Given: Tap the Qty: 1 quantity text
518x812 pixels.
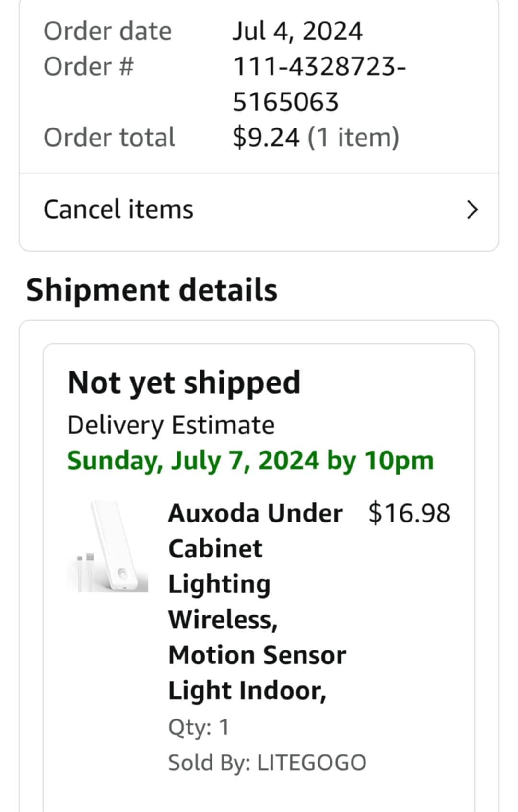Looking at the screenshot, I should point(199,727).
